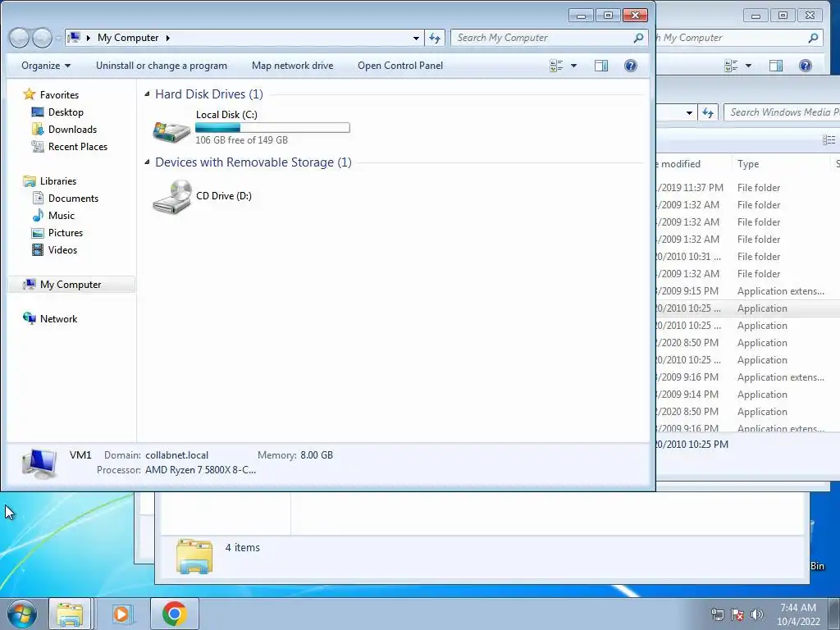Select the Local Disk (C:) drive icon

click(x=171, y=130)
